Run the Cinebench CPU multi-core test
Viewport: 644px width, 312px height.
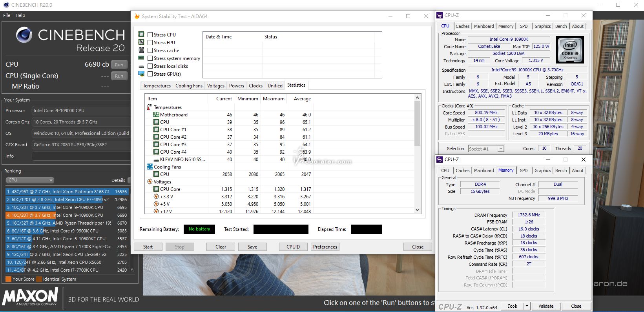tap(119, 65)
